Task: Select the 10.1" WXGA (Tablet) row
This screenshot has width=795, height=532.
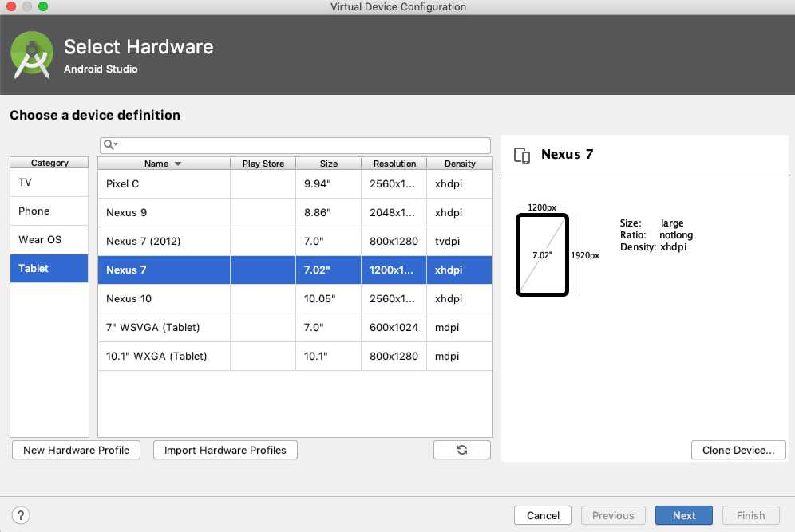Action: [295, 357]
